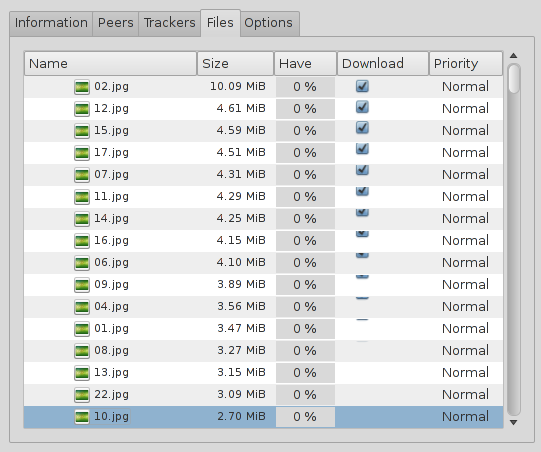Image resolution: width=541 pixels, height=452 pixels.
Task: Click the image icon for 02.jpg
Action: [x=82, y=87]
